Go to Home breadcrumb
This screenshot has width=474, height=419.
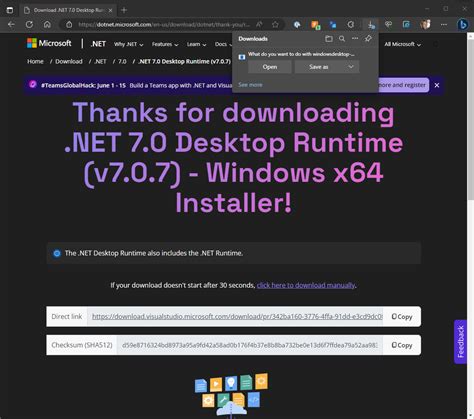point(35,61)
